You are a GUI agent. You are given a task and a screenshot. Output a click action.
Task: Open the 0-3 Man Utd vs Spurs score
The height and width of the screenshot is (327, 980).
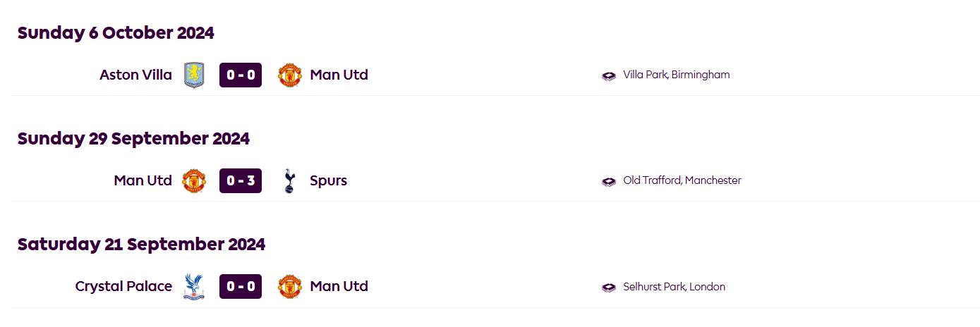[x=241, y=180]
